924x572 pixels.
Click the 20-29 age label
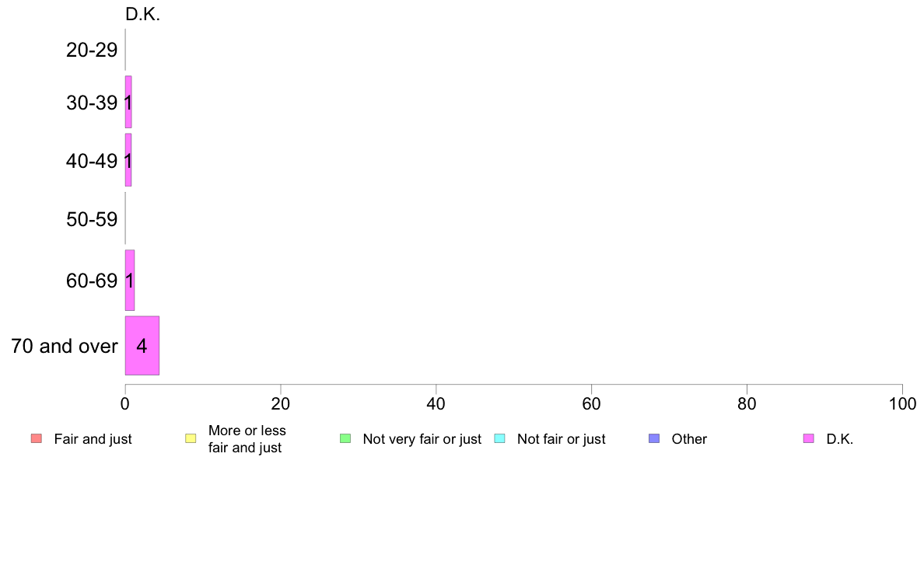pos(92,50)
